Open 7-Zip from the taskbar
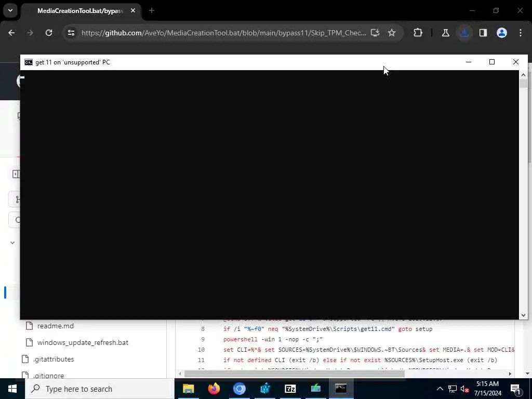532x399 pixels. coord(290,389)
